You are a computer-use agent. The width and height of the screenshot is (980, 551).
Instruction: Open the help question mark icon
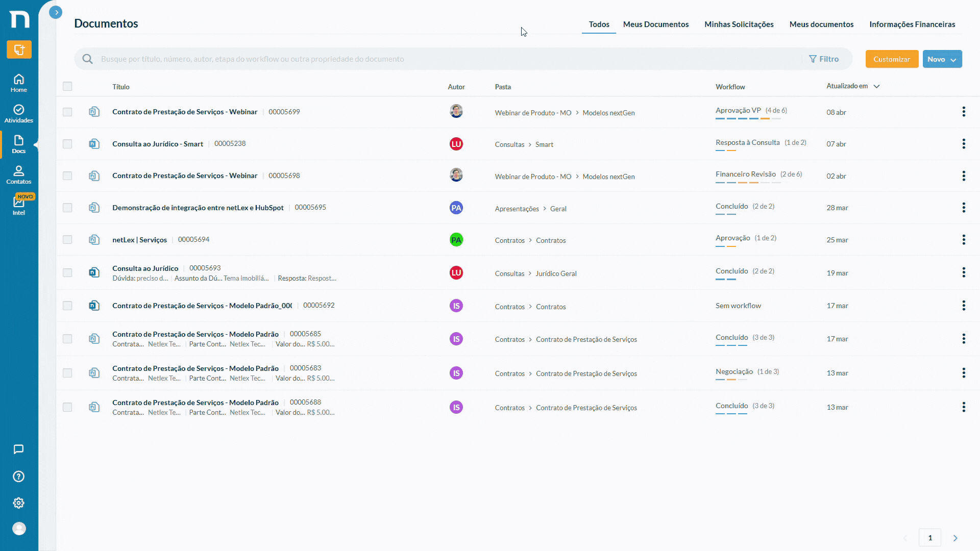(19, 477)
